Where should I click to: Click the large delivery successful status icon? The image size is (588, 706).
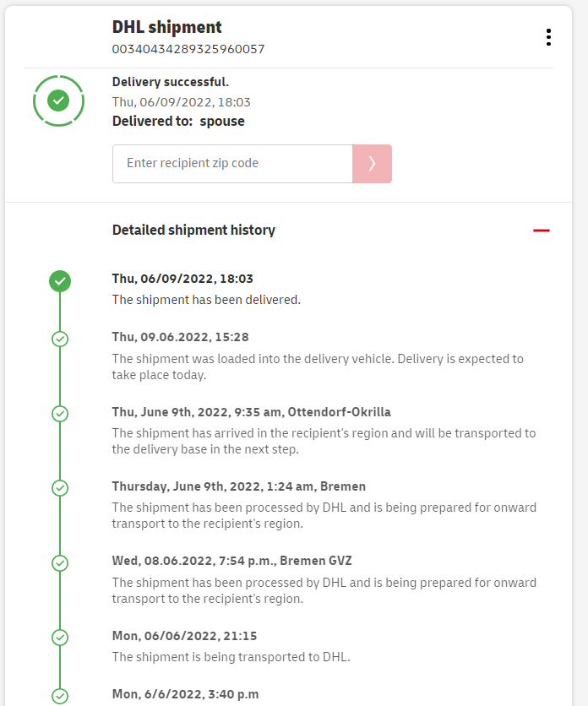58,101
